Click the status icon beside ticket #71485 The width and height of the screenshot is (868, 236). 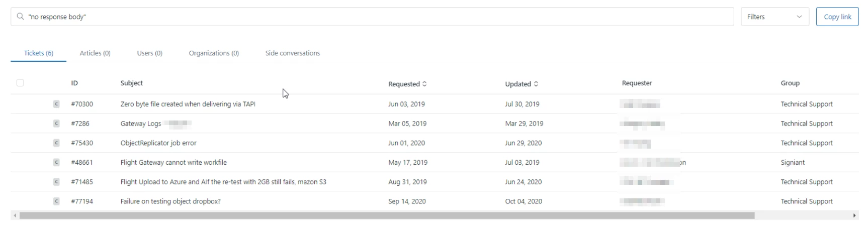point(56,182)
